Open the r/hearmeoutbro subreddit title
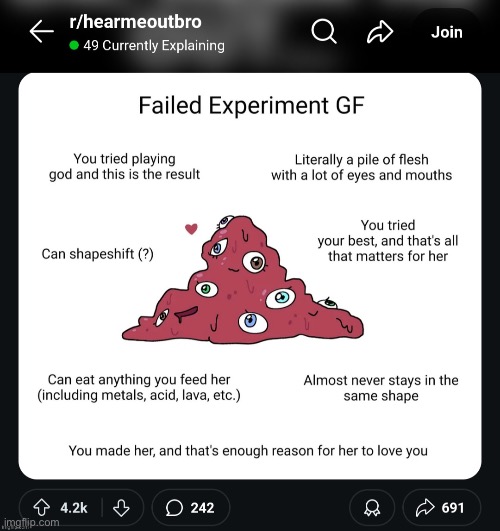Image resolution: width=500 pixels, height=531 pixels. tap(136, 22)
